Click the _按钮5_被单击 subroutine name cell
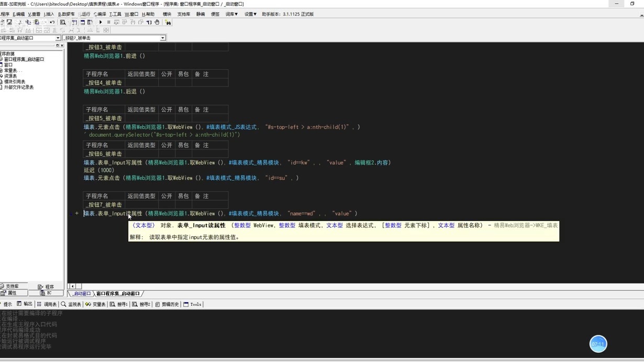This screenshot has height=362, width=644. point(104,118)
